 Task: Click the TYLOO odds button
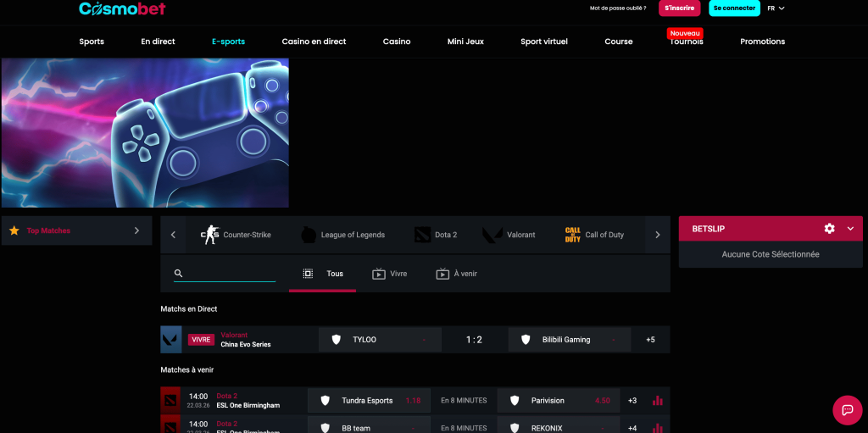pyautogui.click(x=381, y=340)
